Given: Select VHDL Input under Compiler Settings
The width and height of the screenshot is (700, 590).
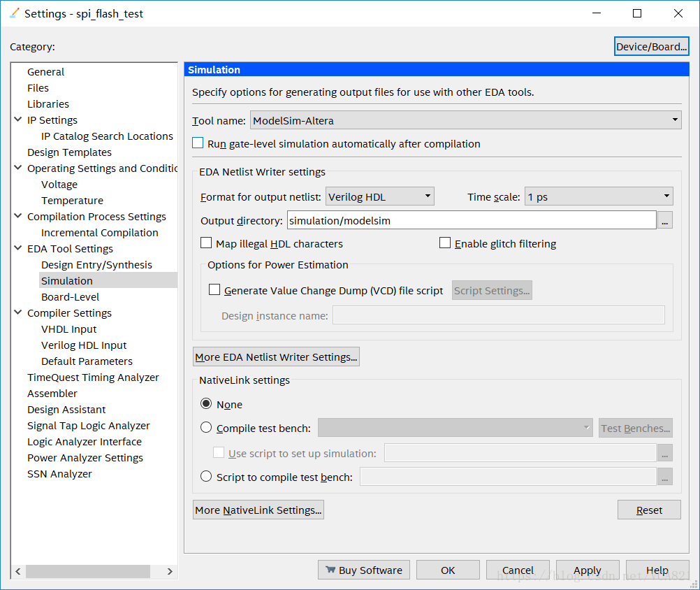Looking at the screenshot, I should point(68,329).
